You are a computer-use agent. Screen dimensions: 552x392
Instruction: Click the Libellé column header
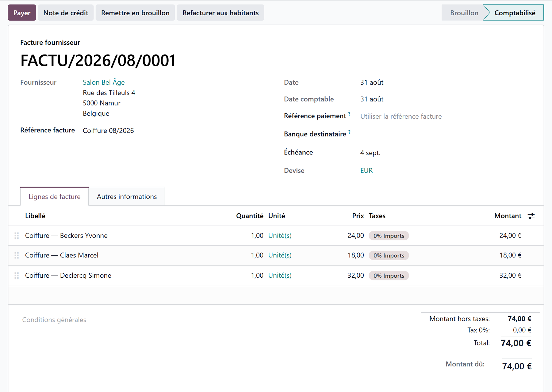pyautogui.click(x=35, y=216)
